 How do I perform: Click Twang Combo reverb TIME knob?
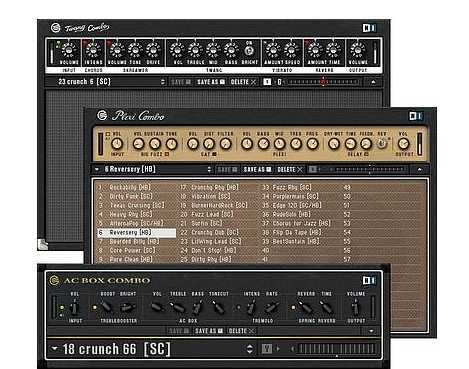coord(333,50)
